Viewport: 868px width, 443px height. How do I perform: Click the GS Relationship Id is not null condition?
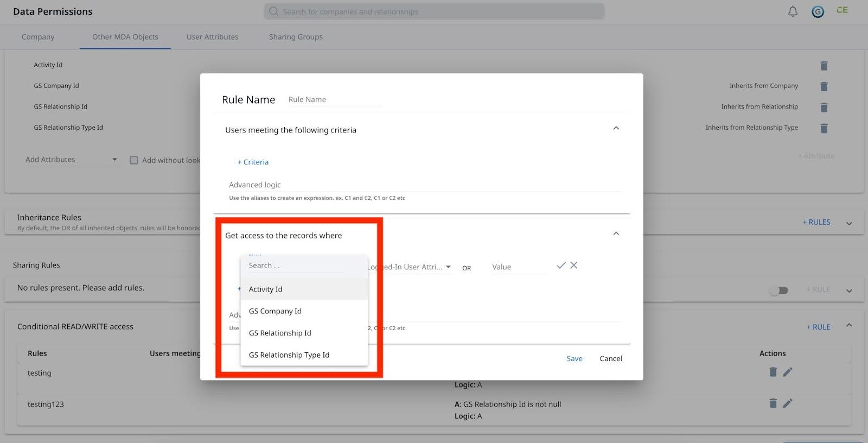[x=508, y=404]
